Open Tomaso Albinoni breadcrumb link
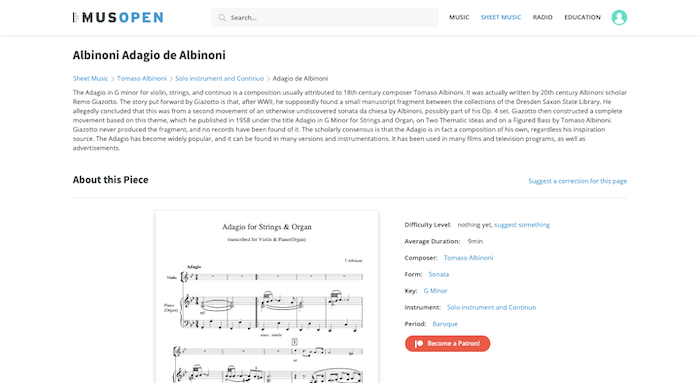Viewport: 700px width, 383px height. tap(142, 79)
